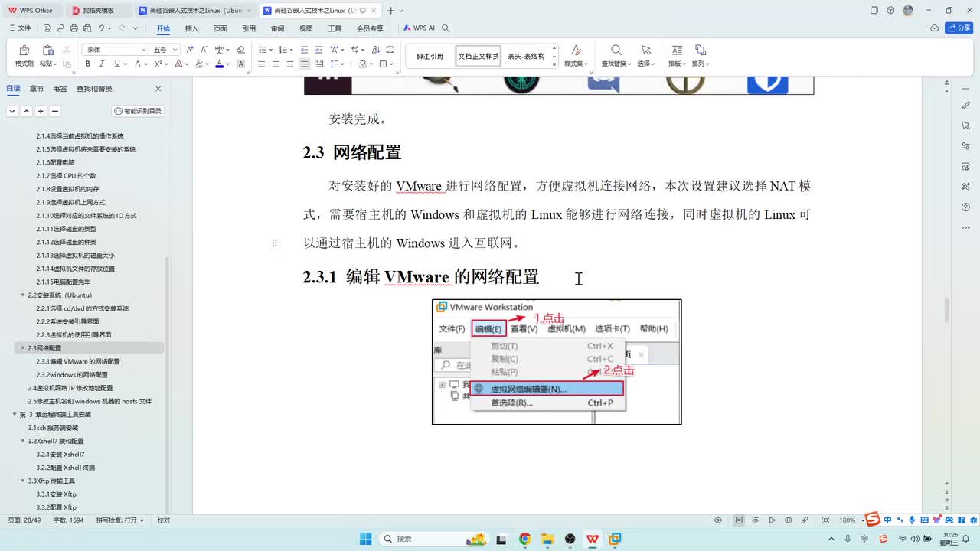980x551 pixels.
Task: Select outline item 2.3.2windows 的网络配置
Action: (72, 375)
